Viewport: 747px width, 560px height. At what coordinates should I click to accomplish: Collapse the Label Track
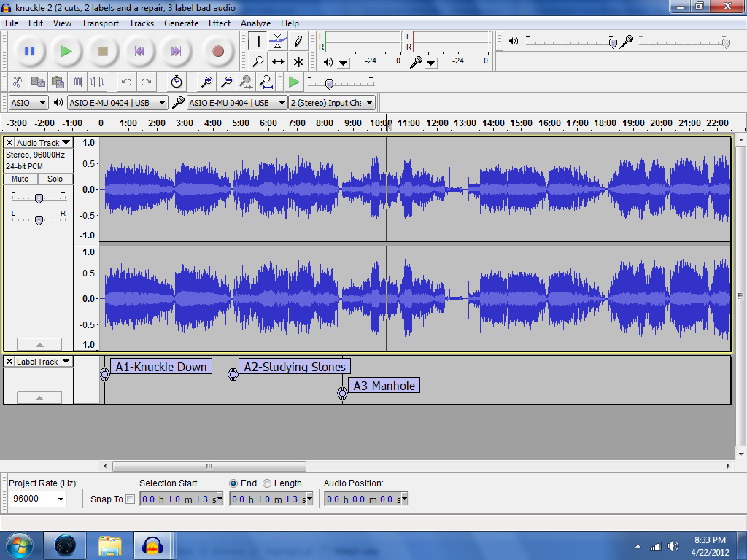39,397
